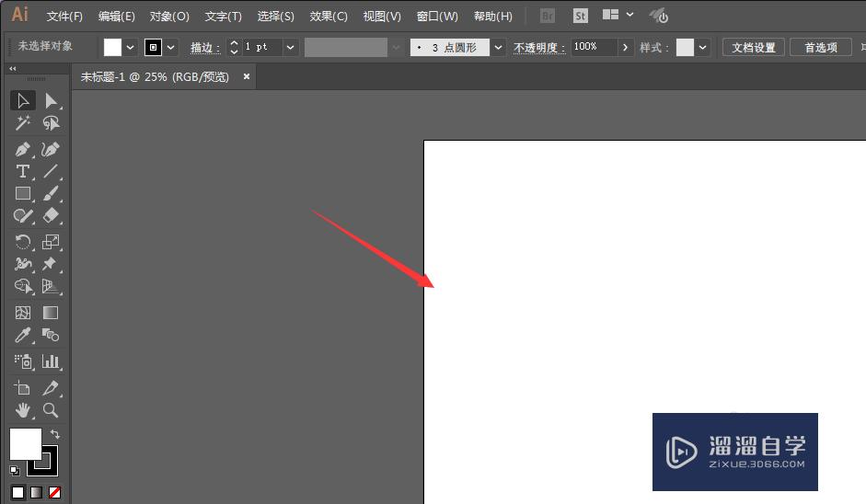866x504 pixels.
Task: Open the 窗口(W) menu
Action: tap(437, 16)
